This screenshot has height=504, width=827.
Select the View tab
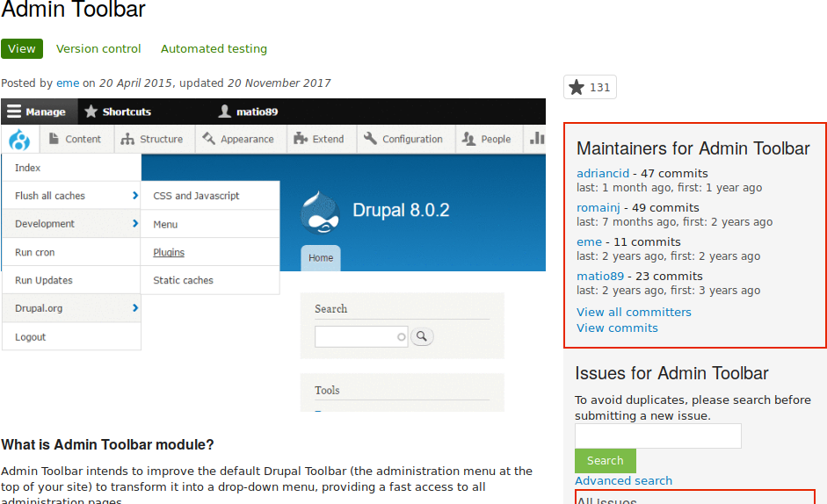[22, 48]
